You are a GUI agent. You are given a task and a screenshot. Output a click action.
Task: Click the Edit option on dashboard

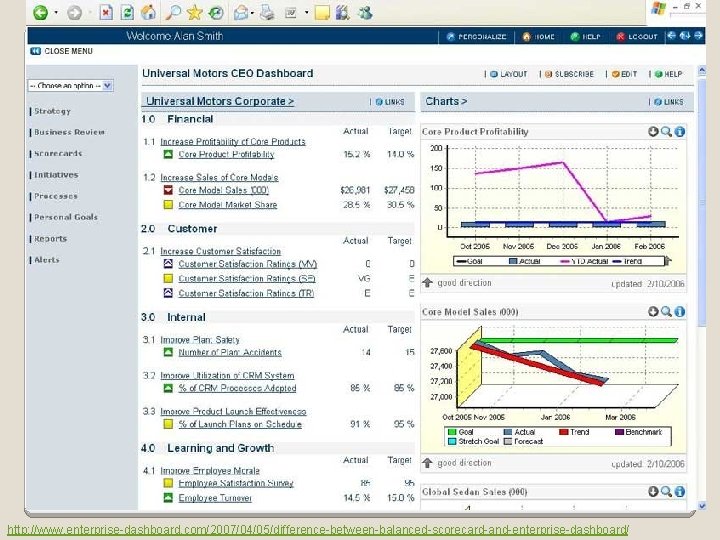coord(624,74)
